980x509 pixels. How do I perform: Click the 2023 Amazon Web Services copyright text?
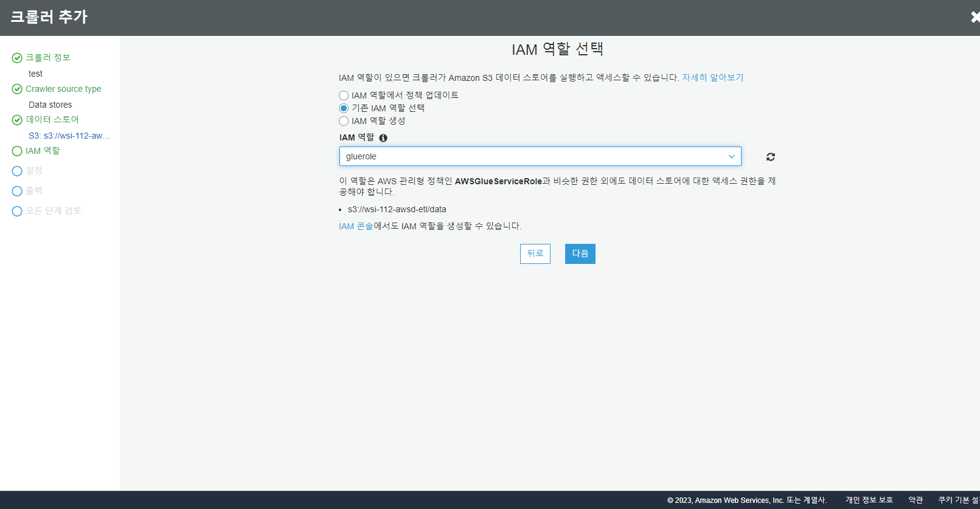pyautogui.click(x=747, y=500)
